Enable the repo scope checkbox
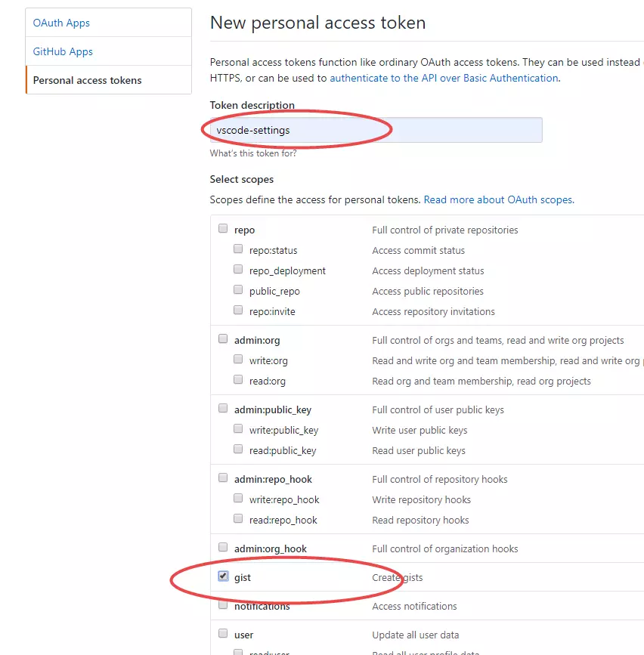This screenshot has width=644, height=655. coord(222,227)
